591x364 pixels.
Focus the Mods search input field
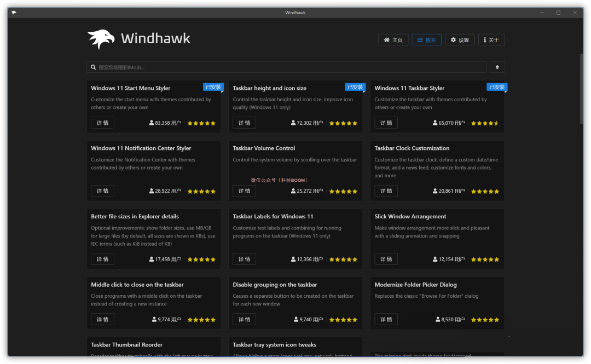286,67
